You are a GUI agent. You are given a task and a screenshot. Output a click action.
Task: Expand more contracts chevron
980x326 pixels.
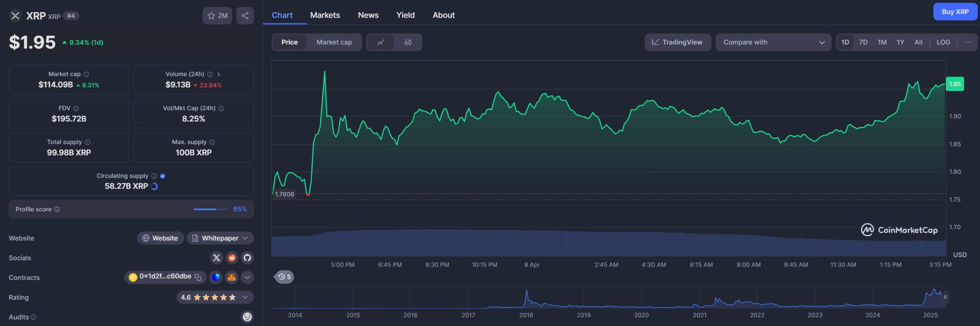click(247, 277)
